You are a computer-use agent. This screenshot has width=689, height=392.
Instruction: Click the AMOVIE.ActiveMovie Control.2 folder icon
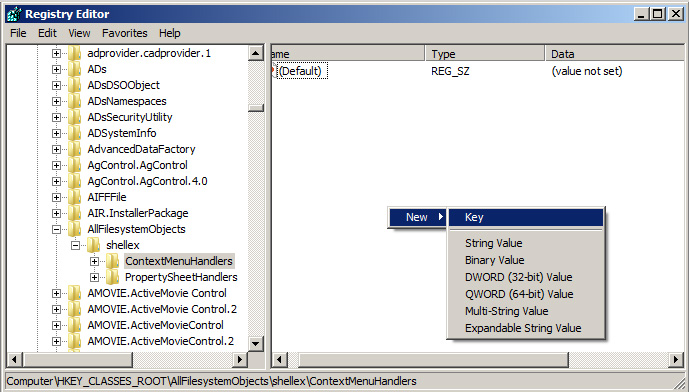(74, 309)
